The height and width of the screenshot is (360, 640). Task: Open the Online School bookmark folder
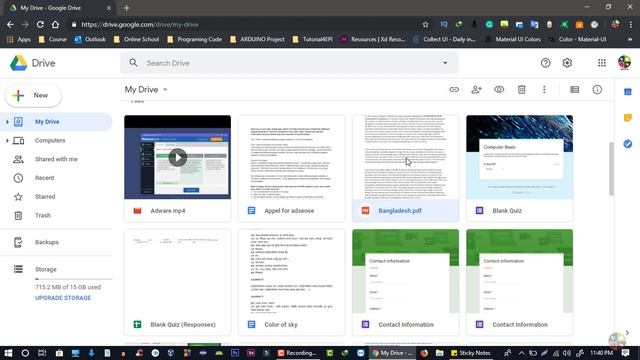pyautogui.click(x=136, y=39)
